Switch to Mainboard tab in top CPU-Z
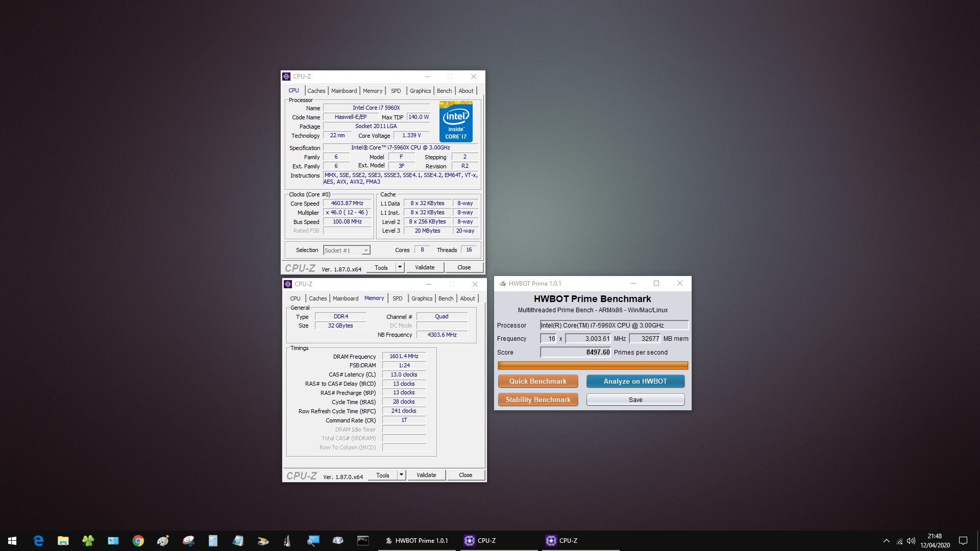 point(344,91)
